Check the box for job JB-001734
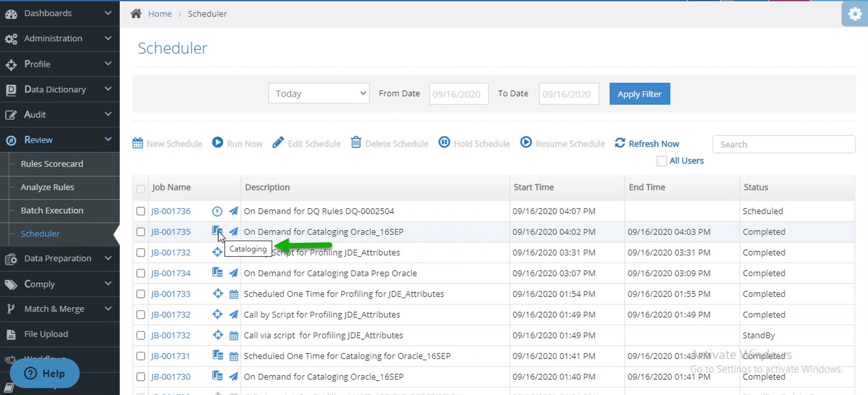Image resolution: width=868 pixels, height=395 pixels. (141, 273)
